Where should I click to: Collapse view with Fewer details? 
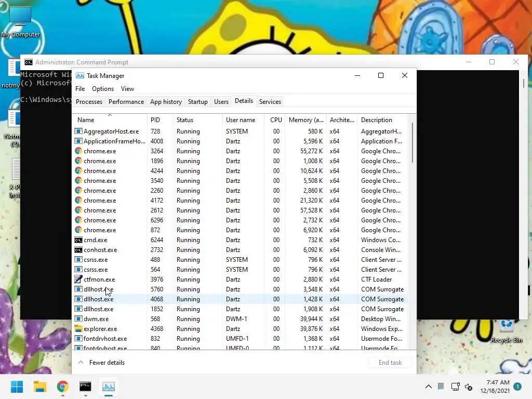point(101,362)
